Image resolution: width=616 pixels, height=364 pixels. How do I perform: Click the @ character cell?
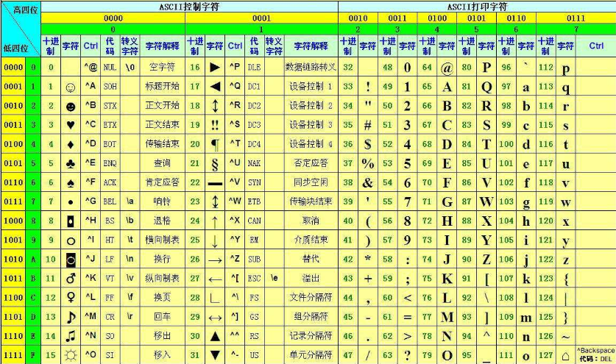447,68
